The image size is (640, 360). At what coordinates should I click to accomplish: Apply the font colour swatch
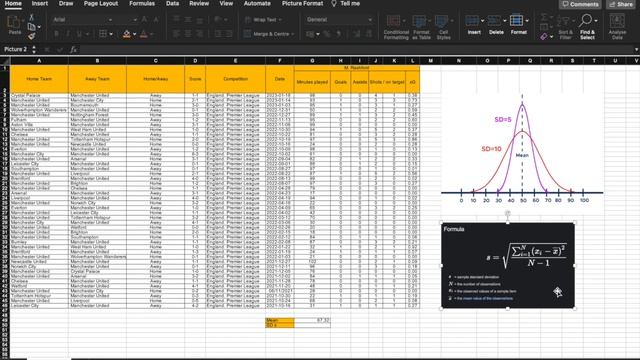point(144,34)
